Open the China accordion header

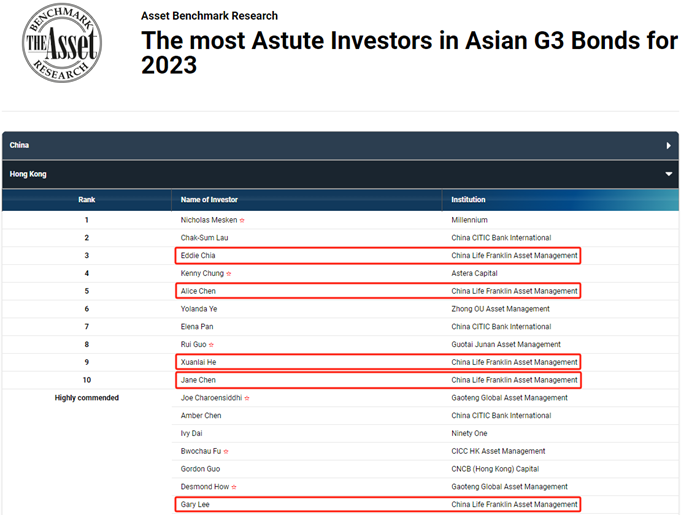(340, 145)
